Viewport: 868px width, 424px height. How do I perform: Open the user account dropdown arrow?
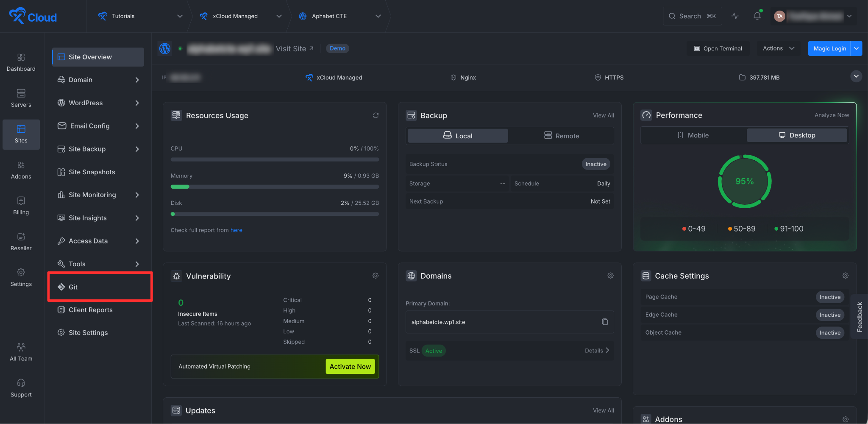(849, 16)
